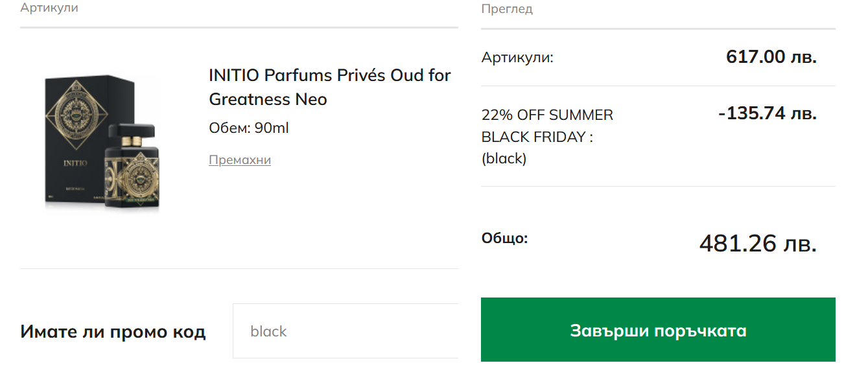Focus the promo code input field

pyautogui.click(x=345, y=331)
